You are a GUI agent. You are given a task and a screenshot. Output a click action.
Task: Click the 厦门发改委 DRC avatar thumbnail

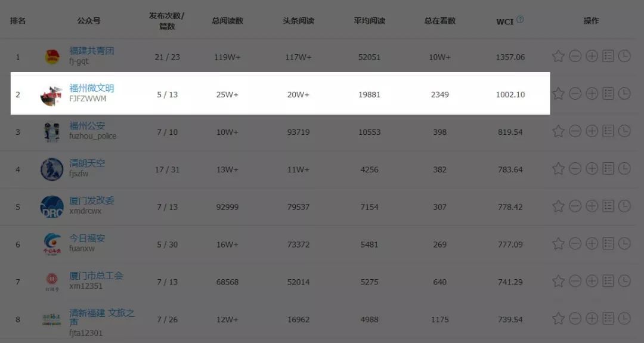pyautogui.click(x=52, y=206)
